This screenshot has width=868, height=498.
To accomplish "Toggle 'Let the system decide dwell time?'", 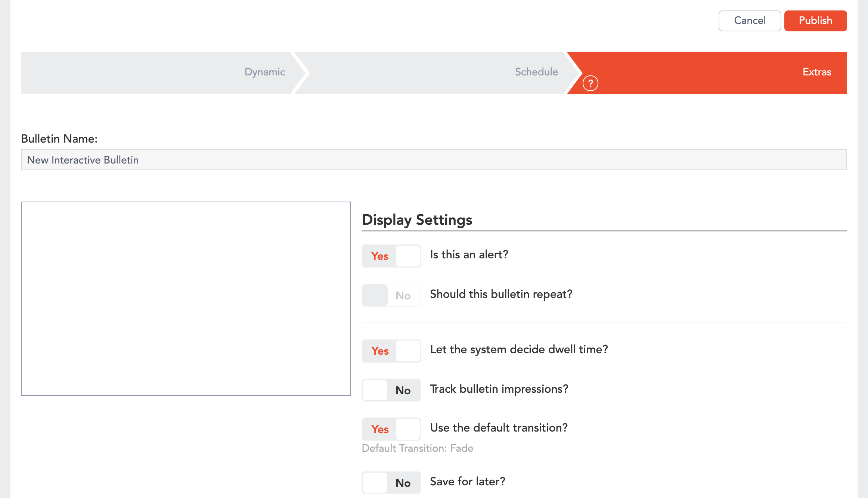I will (391, 351).
